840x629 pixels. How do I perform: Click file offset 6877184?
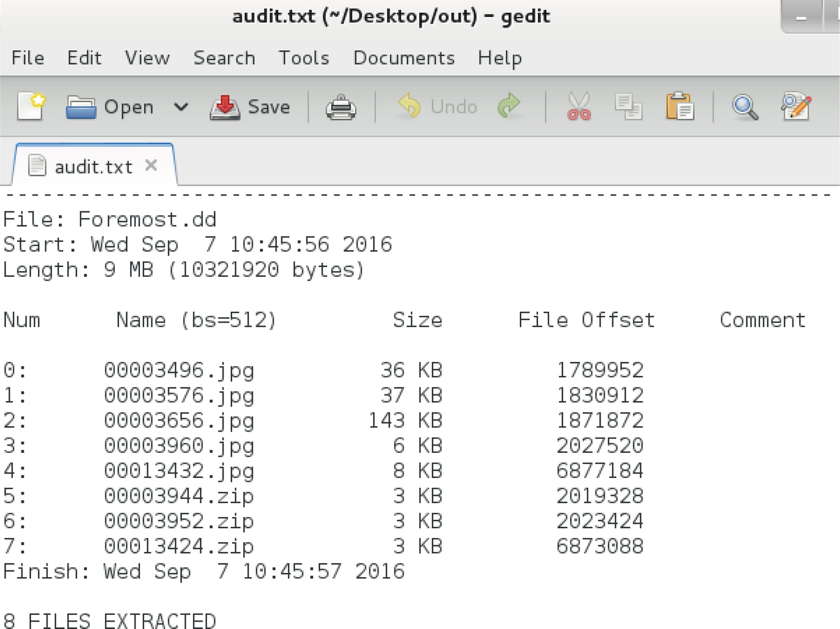(x=600, y=470)
